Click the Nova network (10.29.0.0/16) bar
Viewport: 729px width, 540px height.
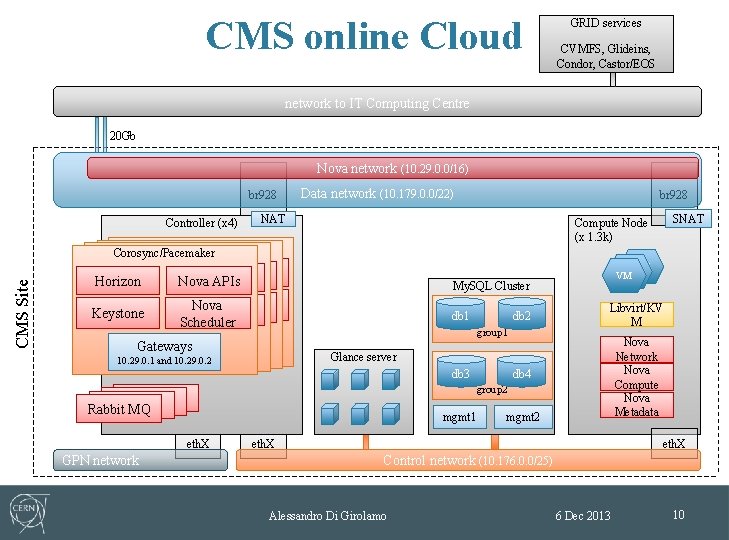392,168
